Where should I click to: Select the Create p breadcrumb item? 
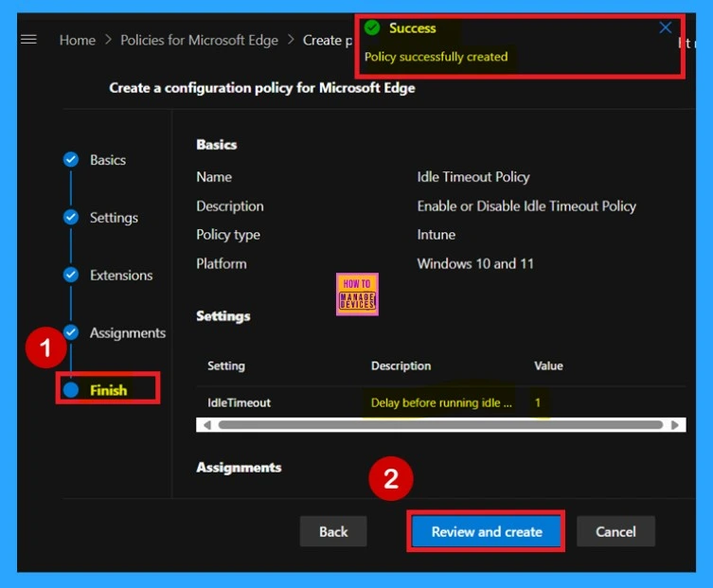(x=328, y=40)
